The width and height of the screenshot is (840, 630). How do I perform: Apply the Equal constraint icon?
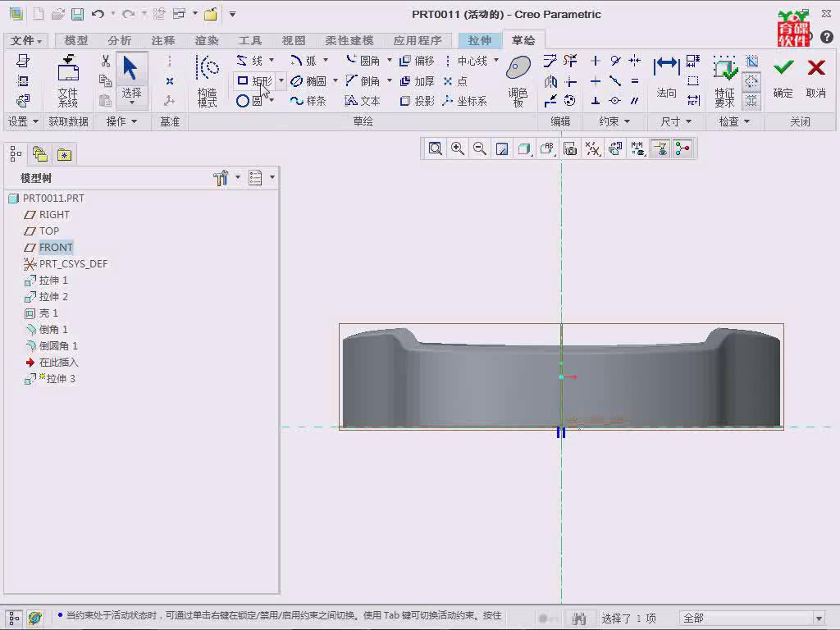tap(635, 81)
